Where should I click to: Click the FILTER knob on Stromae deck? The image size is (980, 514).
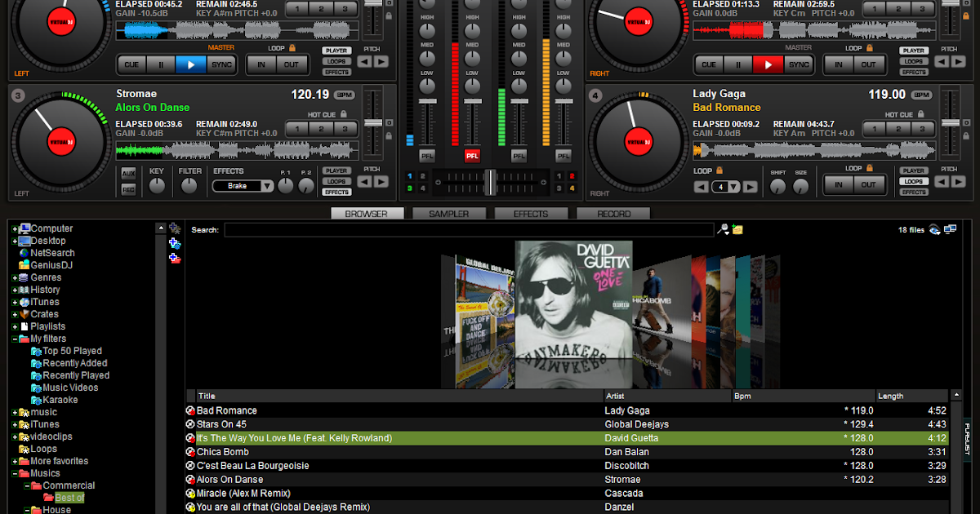pyautogui.click(x=189, y=186)
